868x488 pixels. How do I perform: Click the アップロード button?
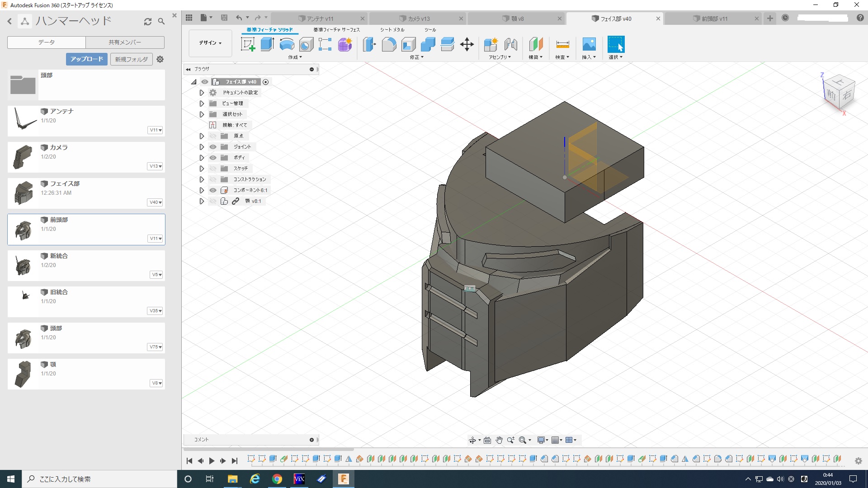point(87,59)
